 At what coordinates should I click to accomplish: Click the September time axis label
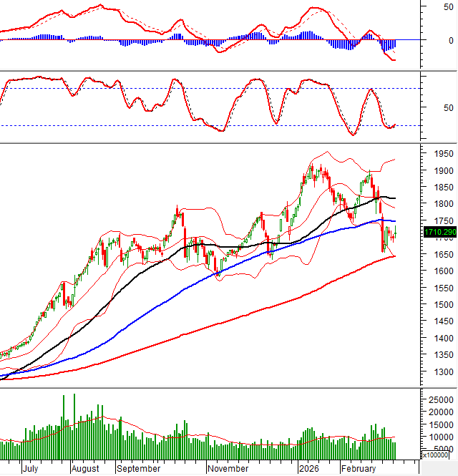(x=139, y=469)
